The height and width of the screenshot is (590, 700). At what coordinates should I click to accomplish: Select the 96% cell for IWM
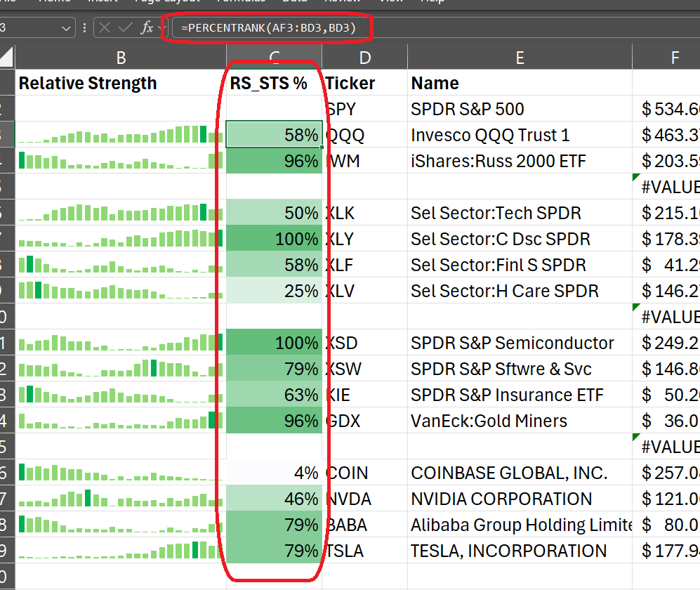click(x=274, y=160)
